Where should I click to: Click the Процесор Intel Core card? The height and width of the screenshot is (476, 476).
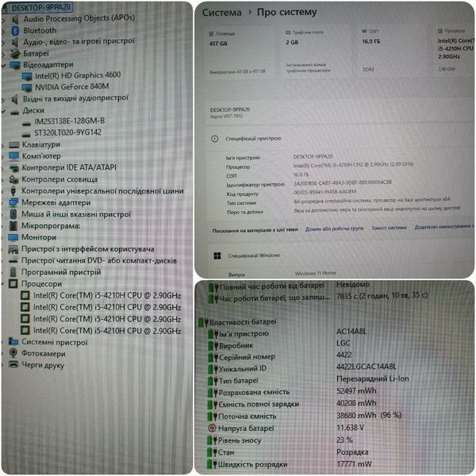coord(455,50)
